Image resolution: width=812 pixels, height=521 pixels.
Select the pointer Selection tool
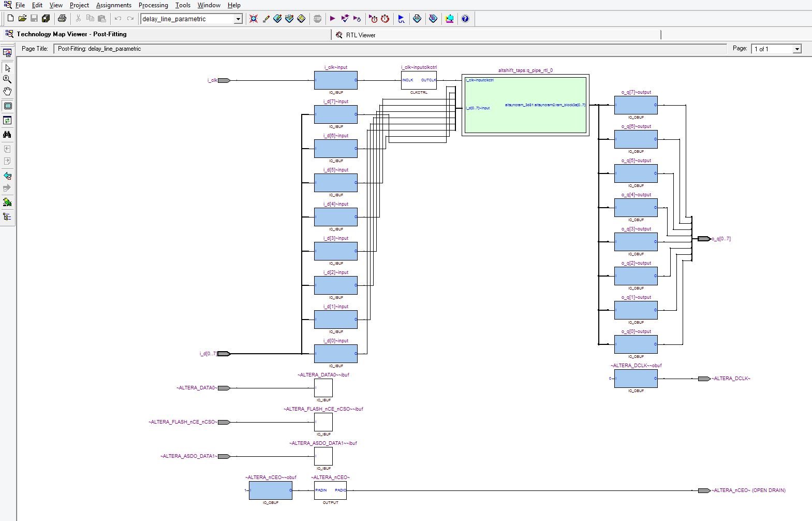click(7, 68)
